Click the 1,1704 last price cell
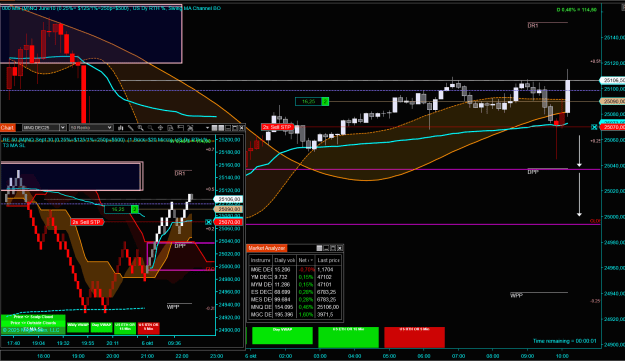Image resolution: width=625 pixels, height=361 pixels. 328,269
